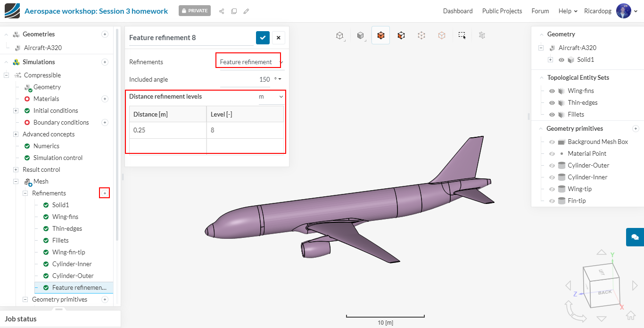Rotate view using the up triangle arrow
Screen dimensions: 644x328
pos(601,253)
